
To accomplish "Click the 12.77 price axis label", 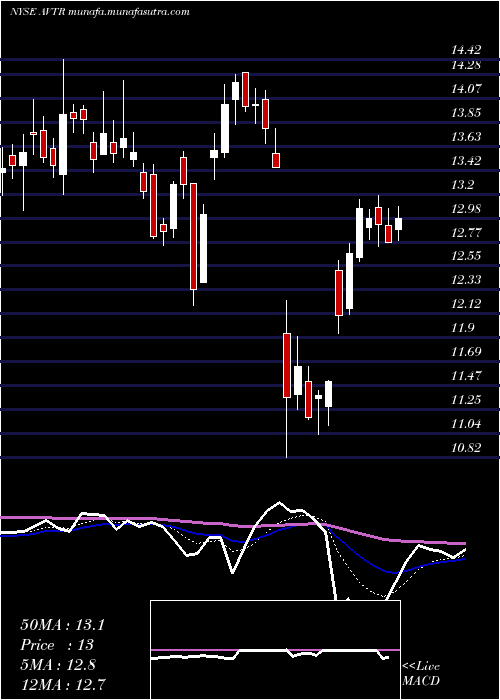I will [x=466, y=233].
